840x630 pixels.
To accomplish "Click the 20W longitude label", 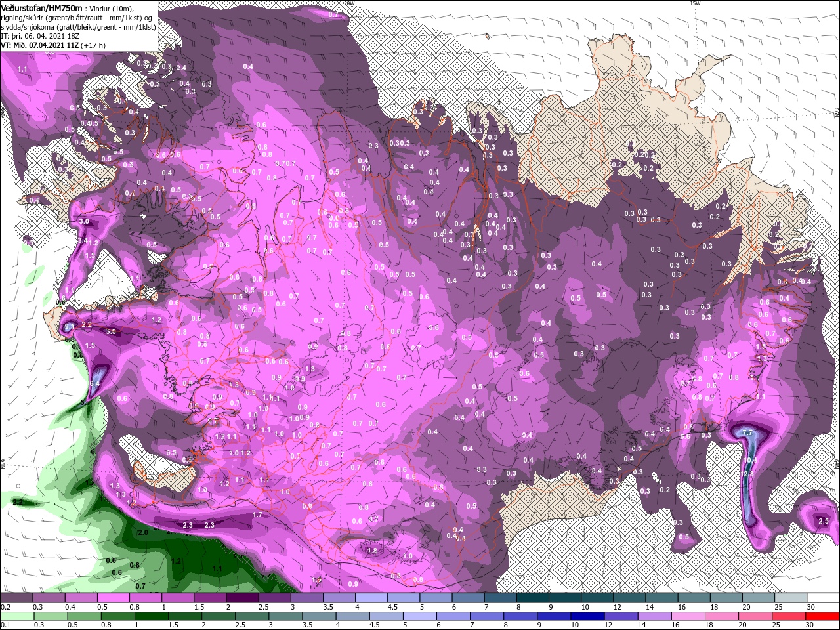I will point(349,3).
